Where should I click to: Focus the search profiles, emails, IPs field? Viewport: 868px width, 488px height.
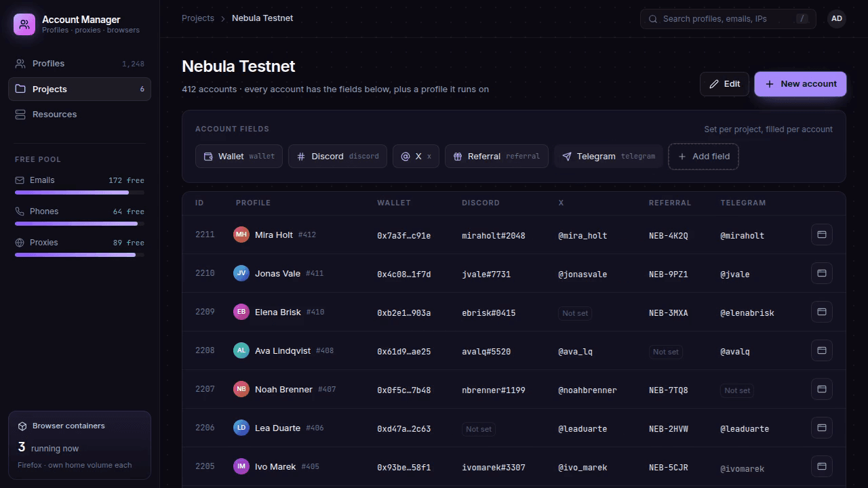(728, 19)
